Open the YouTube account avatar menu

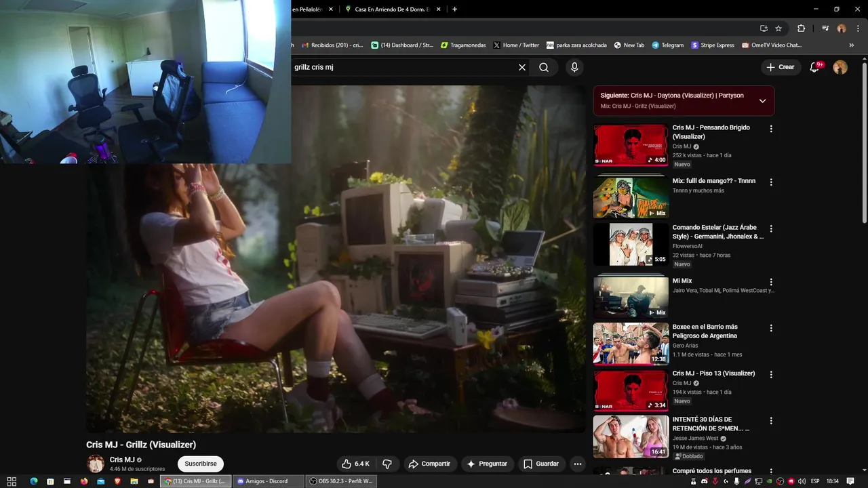point(840,67)
